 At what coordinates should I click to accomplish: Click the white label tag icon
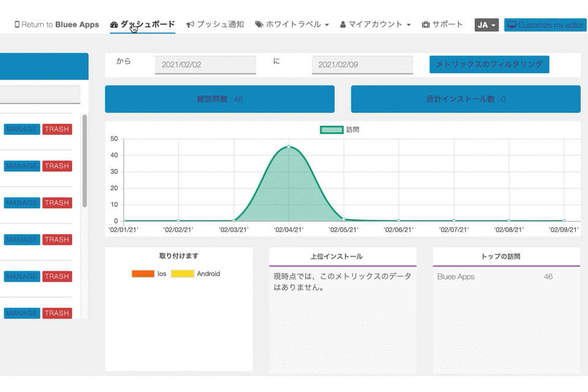pos(259,25)
